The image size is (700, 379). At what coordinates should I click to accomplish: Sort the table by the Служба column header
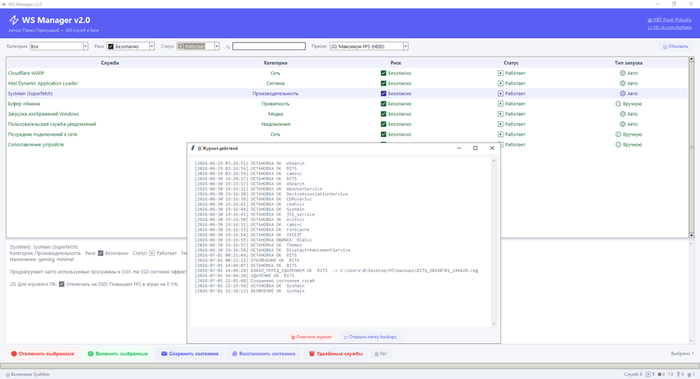click(109, 63)
